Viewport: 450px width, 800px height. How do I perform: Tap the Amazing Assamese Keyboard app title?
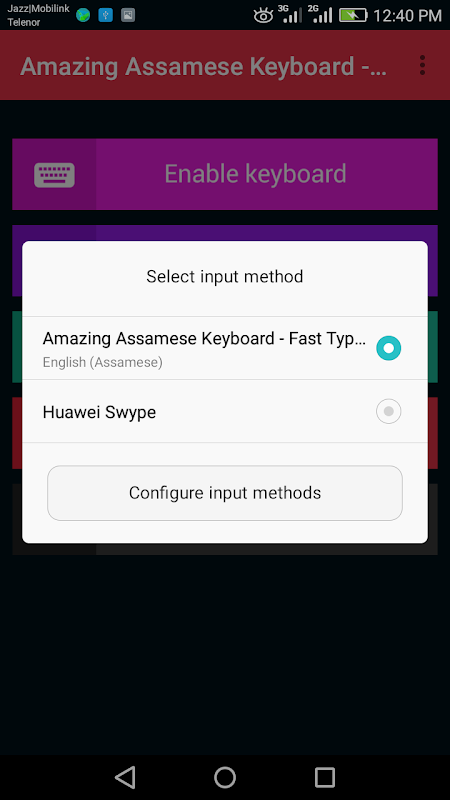coord(204,66)
